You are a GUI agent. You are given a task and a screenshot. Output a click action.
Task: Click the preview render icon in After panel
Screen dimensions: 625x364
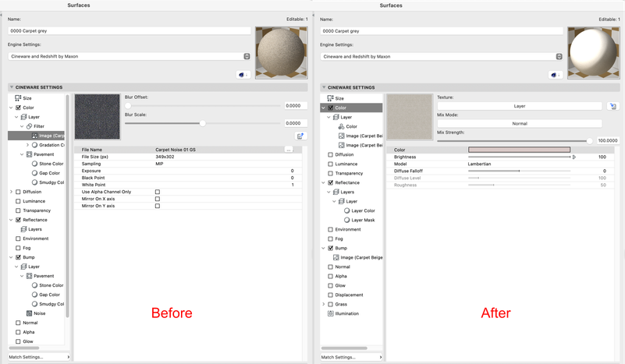(x=555, y=75)
